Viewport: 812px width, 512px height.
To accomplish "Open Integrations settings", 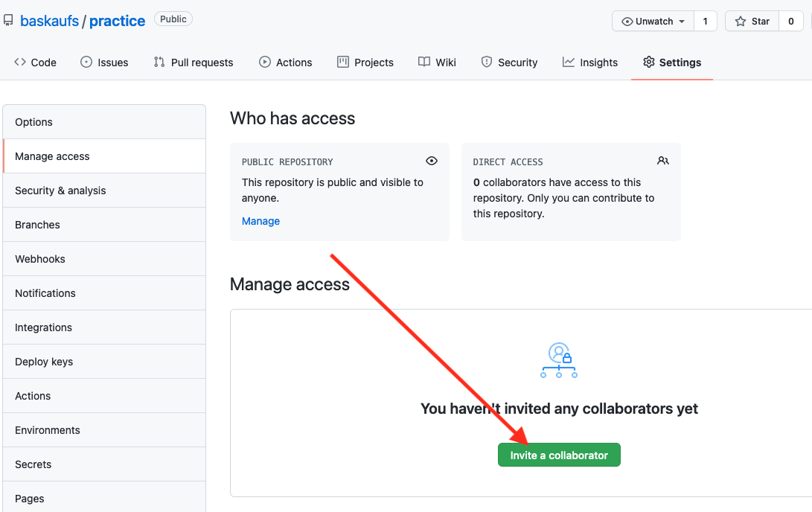I will coord(104,327).
